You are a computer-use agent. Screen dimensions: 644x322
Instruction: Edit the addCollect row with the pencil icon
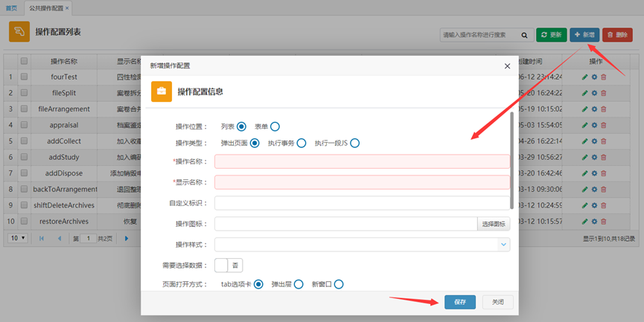point(585,141)
